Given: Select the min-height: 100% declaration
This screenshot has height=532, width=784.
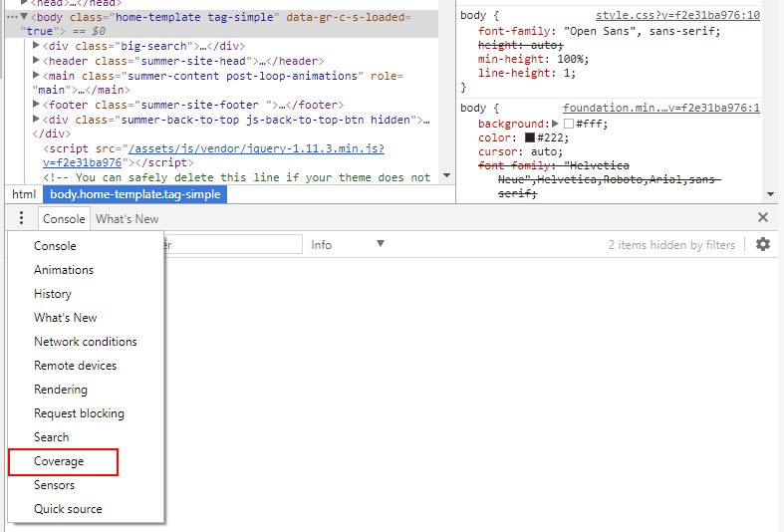Looking at the screenshot, I should pyautogui.click(x=534, y=59).
